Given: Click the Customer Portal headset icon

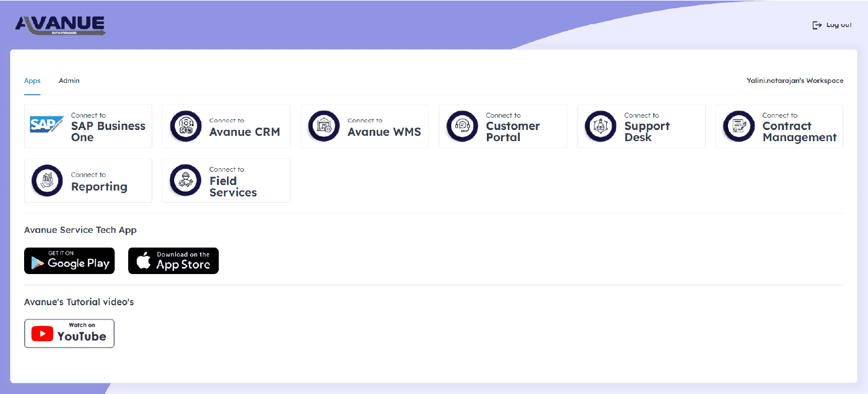Looking at the screenshot, I should pos(462,126).
